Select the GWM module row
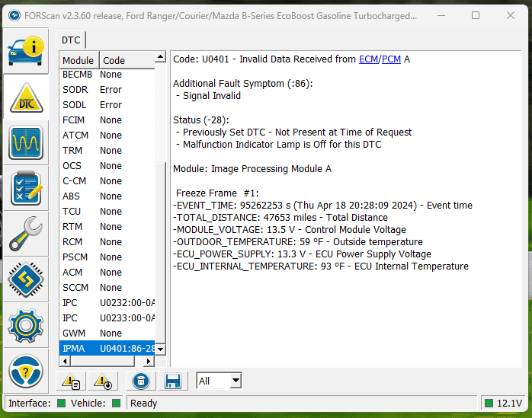532x418 pixels. tap(107, 333)
